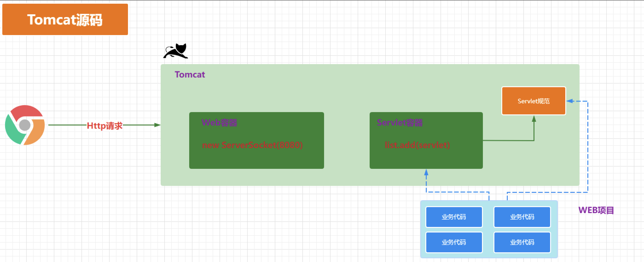The width and height of the screenshot is (644, 262).
Task: Click blue dashed arrowhead below Servlet容器
Action: pyautogui.click(x=426, y=172)
